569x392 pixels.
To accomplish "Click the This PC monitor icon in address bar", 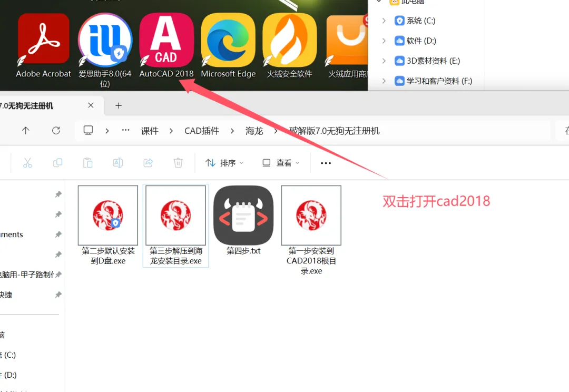I will coord(88,130).
